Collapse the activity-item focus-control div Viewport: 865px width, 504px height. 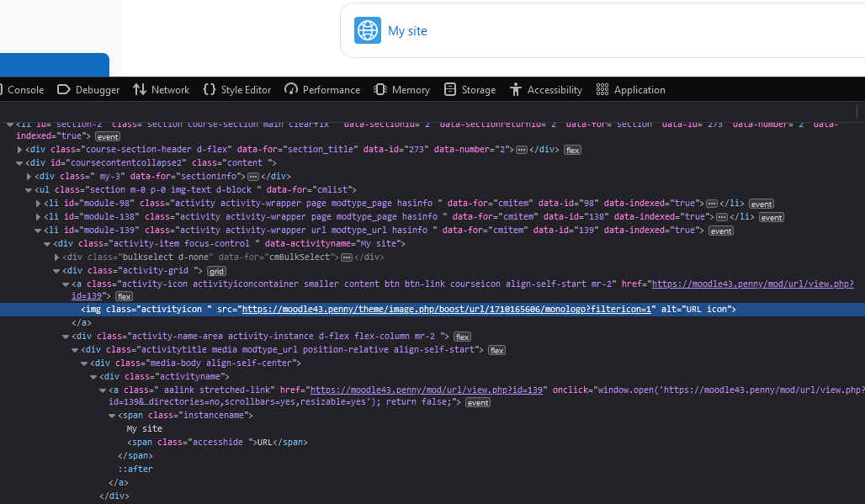tap(47, 244)
